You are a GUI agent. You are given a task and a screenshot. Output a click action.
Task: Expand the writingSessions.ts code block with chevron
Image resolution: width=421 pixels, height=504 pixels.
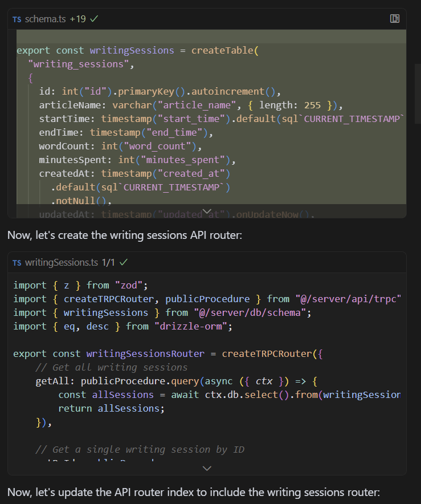[x=207, y=468]
